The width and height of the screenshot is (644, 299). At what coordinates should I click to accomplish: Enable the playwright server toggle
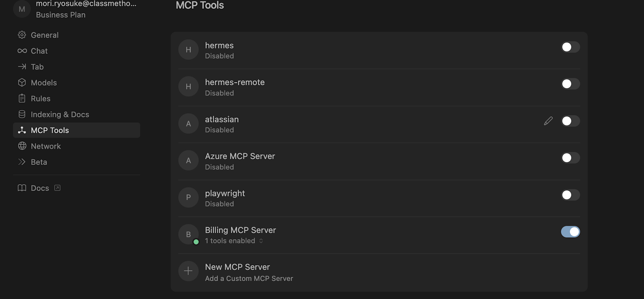[570, 195]
